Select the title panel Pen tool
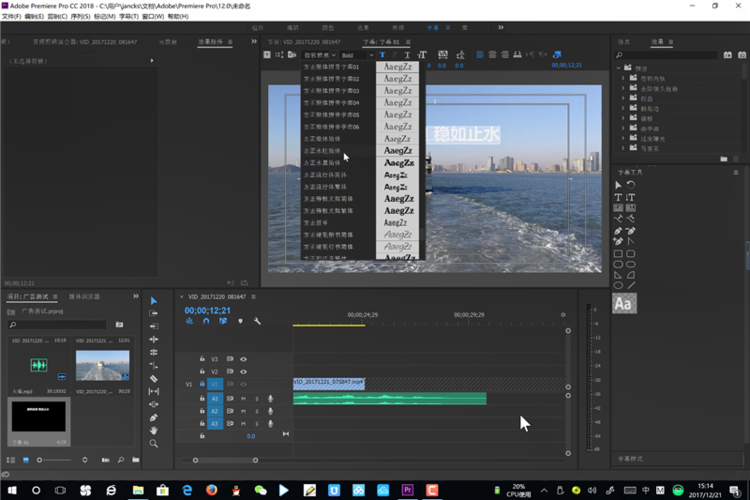 point(618,231)
